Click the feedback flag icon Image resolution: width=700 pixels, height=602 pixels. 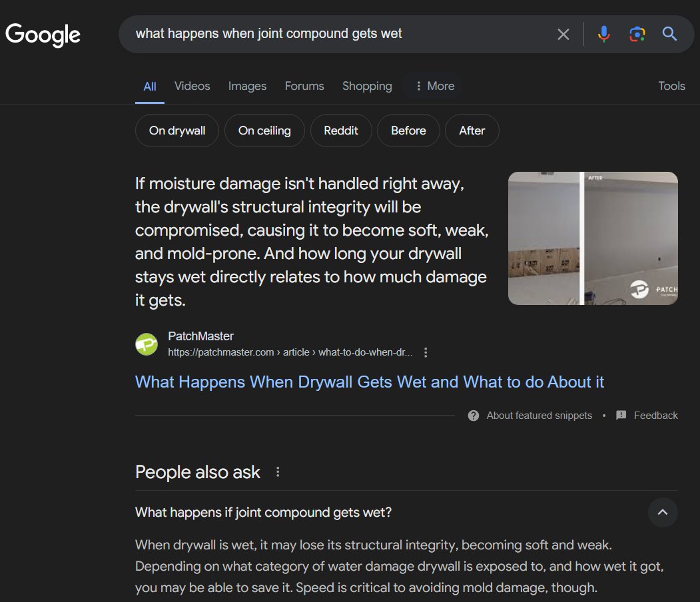pos(621,416)
